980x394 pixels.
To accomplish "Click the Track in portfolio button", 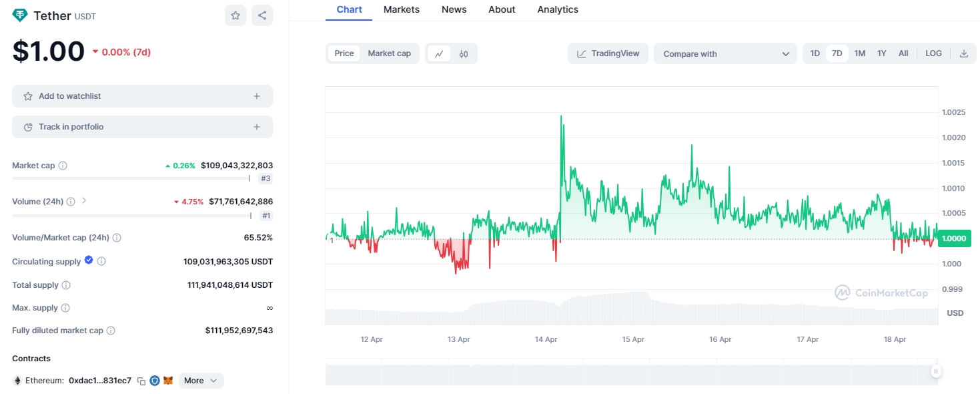I will click(142, 127).
